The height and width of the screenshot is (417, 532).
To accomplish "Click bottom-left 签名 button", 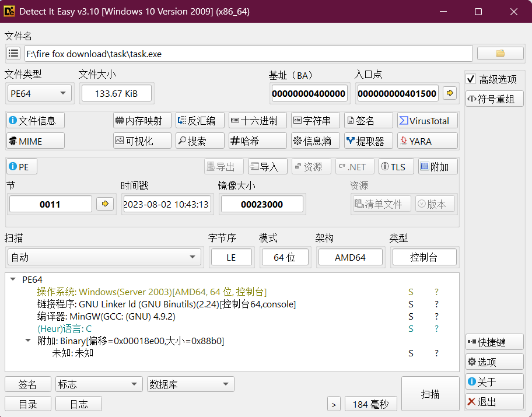I will (x=28, y=384).
